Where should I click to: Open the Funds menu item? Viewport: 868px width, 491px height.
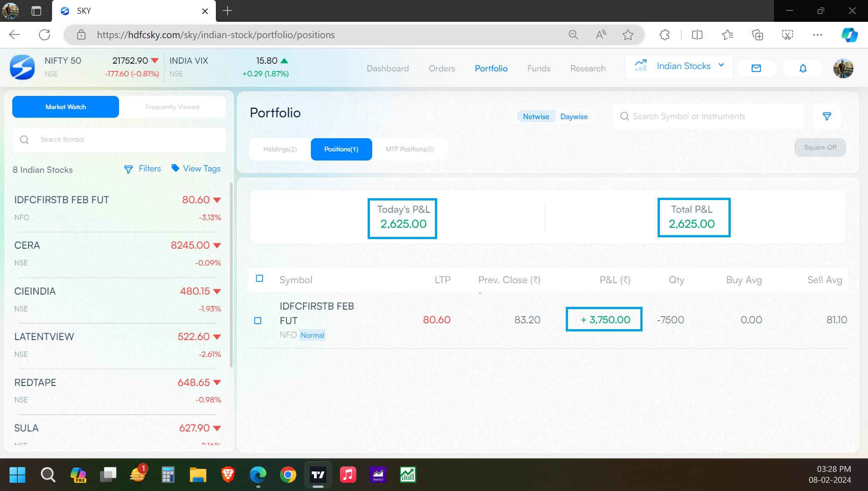click(539, 68)
